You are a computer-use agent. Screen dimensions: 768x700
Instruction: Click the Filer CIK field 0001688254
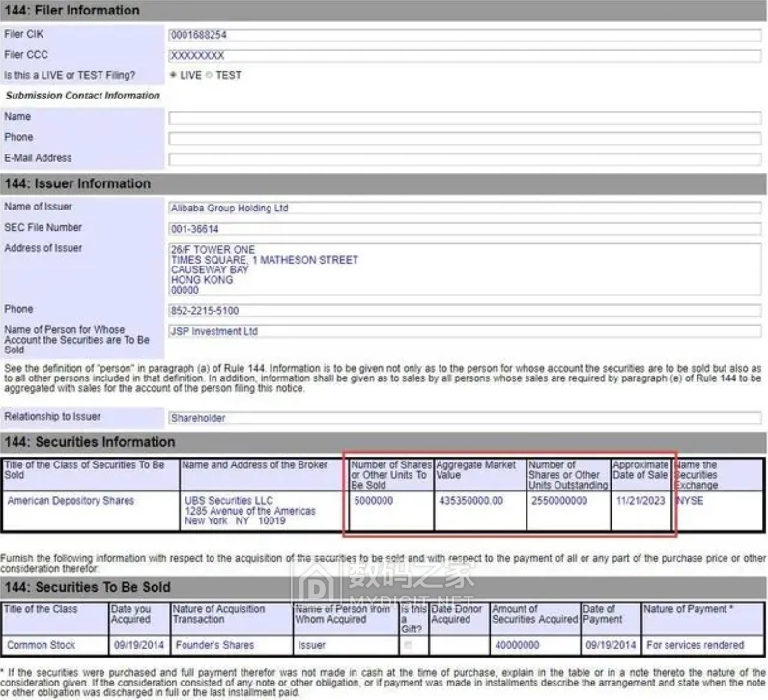(465, 35)
